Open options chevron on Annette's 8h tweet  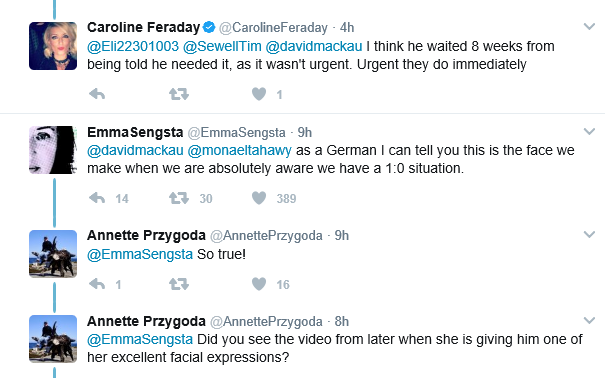coord(589,321)
